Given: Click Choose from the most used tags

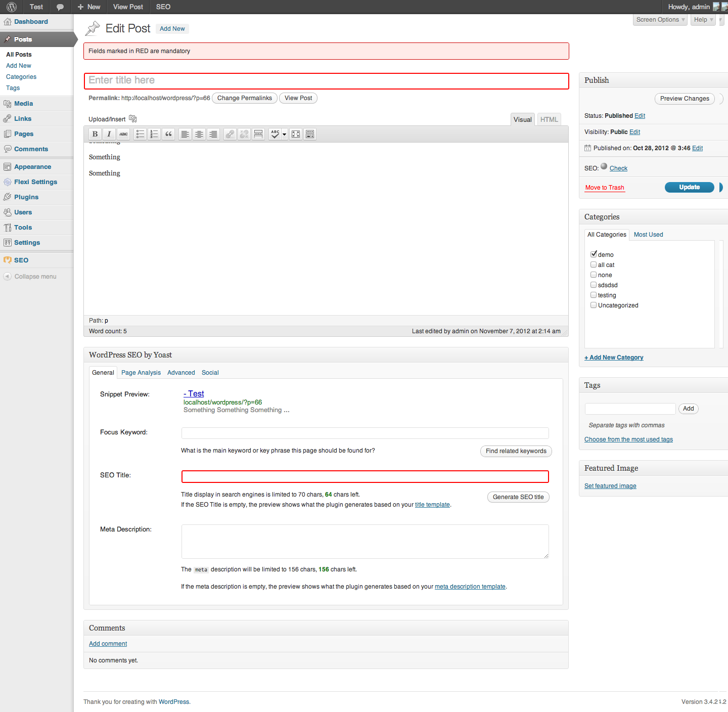Looking at the screenshot, I should [628, 439].
